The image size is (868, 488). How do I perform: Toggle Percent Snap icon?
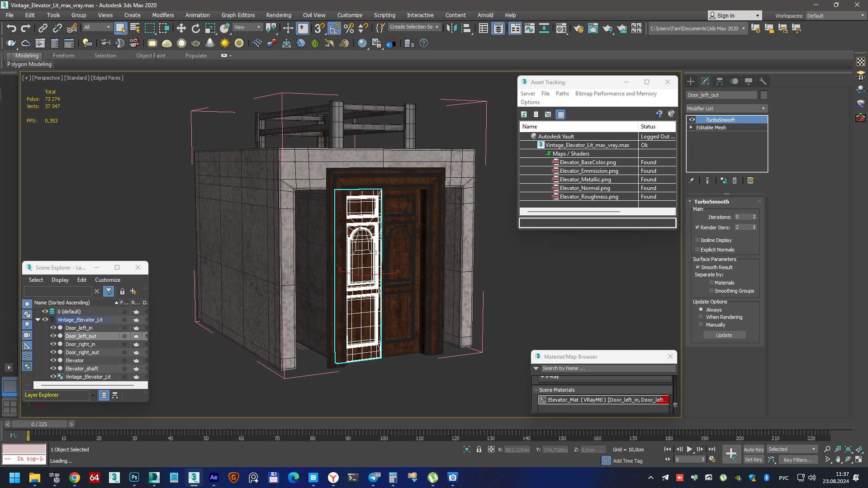tap(349, 28)
